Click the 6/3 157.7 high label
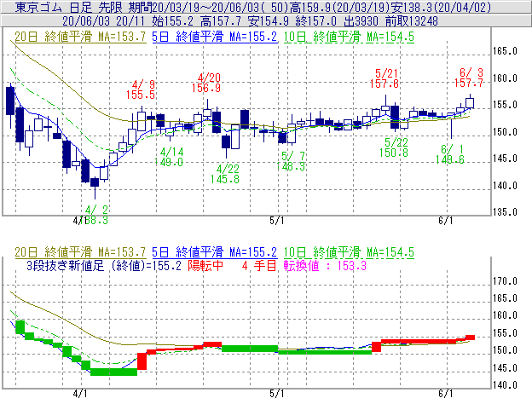Viewport: 532px width, 404px height. [469, 78]
